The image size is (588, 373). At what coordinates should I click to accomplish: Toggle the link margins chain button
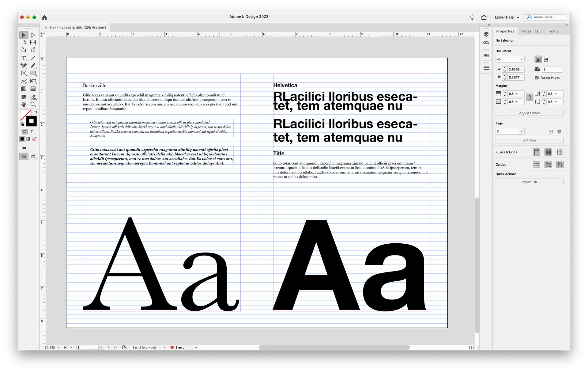[530, 97]
